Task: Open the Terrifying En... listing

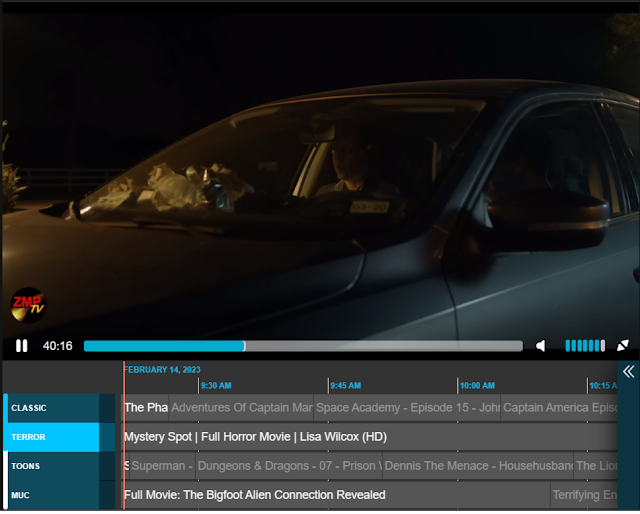Action: [x=584, y=495]
